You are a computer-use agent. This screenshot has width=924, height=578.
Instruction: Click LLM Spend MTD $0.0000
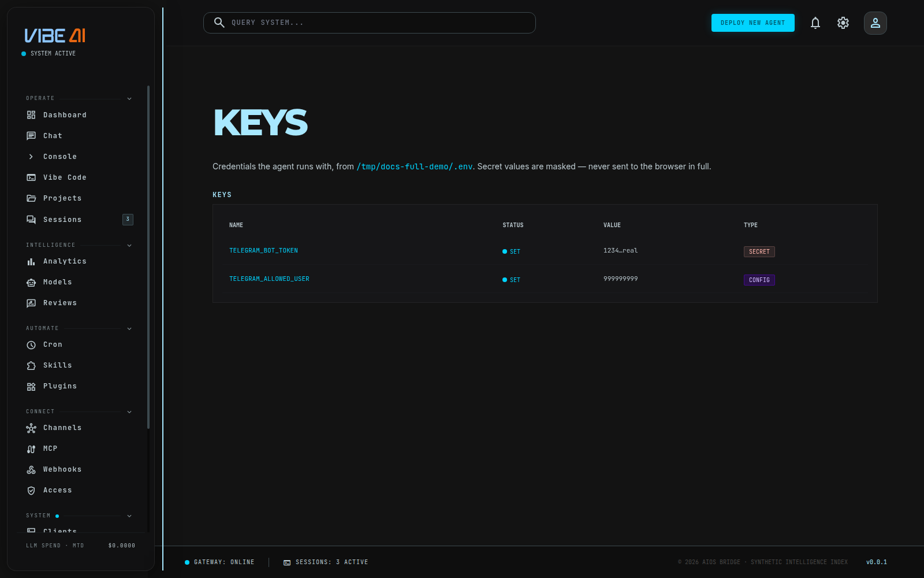tap(81, 546)
